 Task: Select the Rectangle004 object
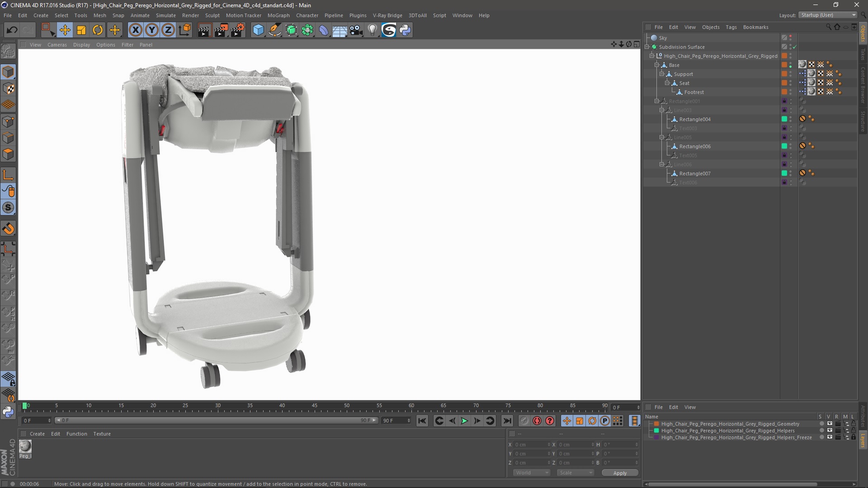click(x=695, y=119)
